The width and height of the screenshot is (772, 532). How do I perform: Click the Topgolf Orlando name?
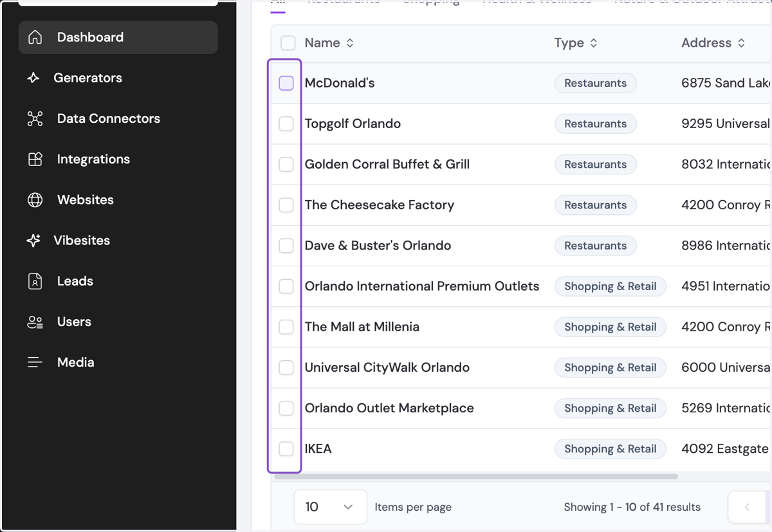353,124
